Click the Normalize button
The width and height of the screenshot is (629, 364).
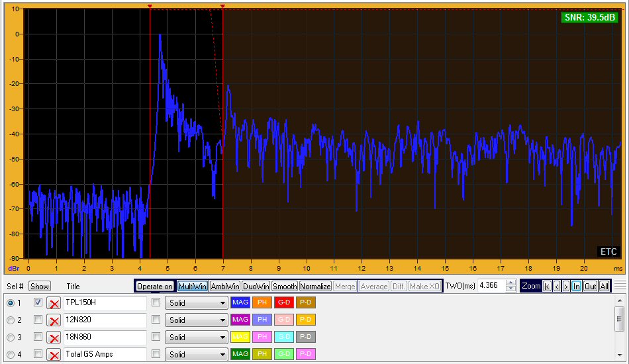[x=315, y=286]
